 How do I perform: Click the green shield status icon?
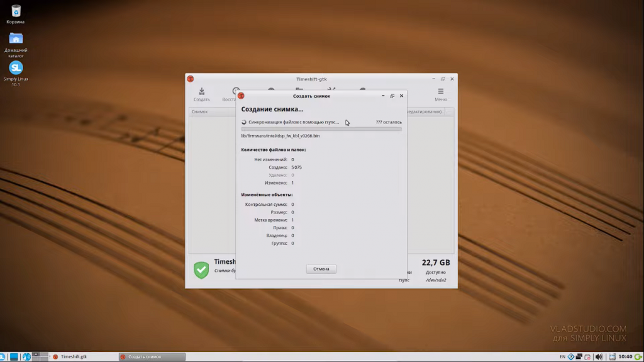click(x=201, y=270)
